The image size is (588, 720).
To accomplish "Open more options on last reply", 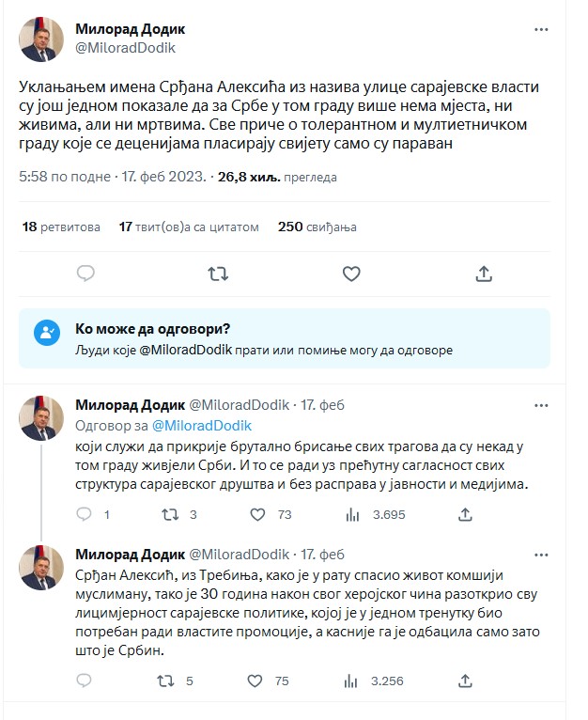I will tap(541, 554).
